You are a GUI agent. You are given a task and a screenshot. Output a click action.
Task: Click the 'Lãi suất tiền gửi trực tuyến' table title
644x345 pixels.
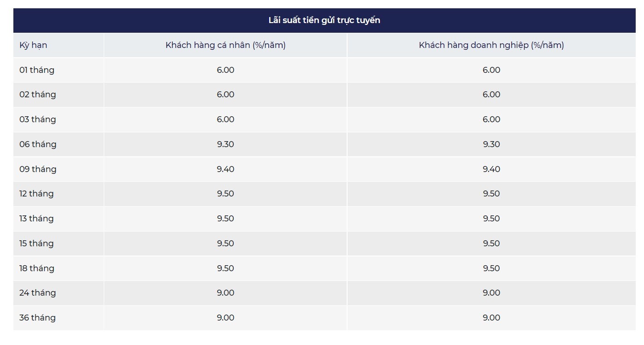click(x=324, y=20)
